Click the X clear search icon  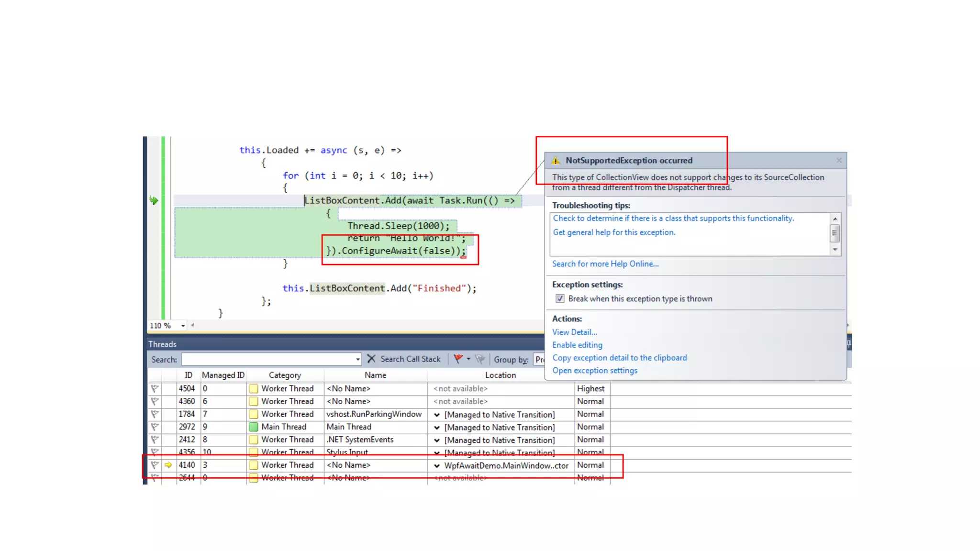point(371,359)
